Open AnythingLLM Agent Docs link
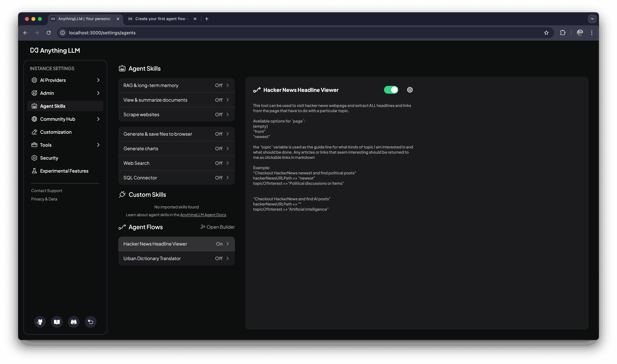The height and width of the screenshot is (364, 617). tap(203, 215)
